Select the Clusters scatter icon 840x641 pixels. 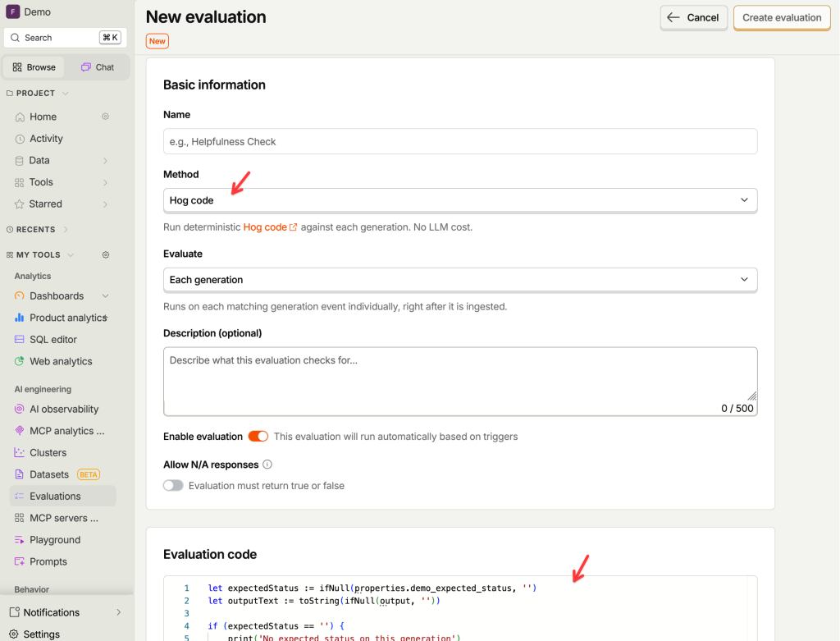[20, 452]
